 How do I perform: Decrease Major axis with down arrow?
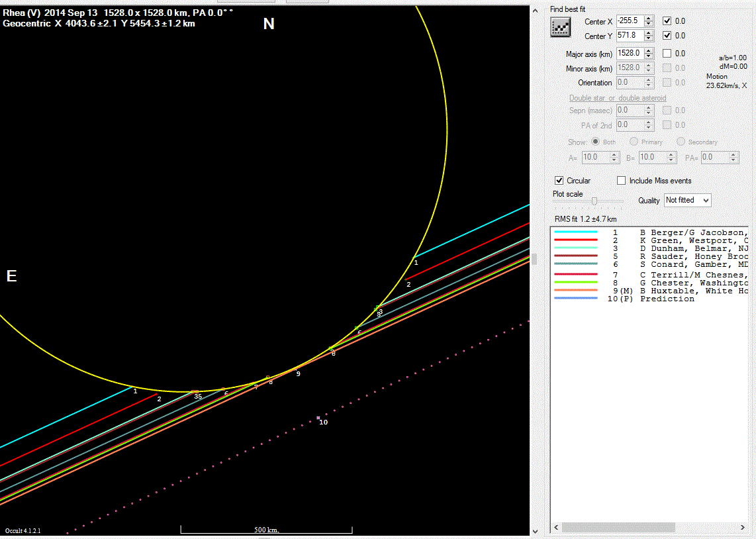pos(649,56)
